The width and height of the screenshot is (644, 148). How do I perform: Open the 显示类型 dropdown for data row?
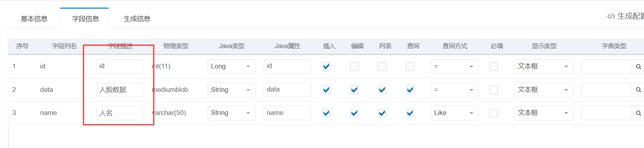tap(544, 90)
